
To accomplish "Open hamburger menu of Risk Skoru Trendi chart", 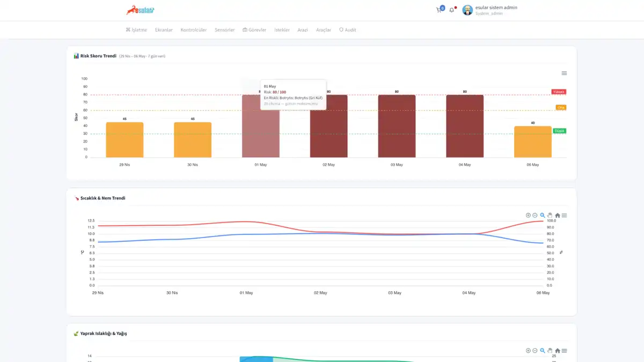I will 564,73.
